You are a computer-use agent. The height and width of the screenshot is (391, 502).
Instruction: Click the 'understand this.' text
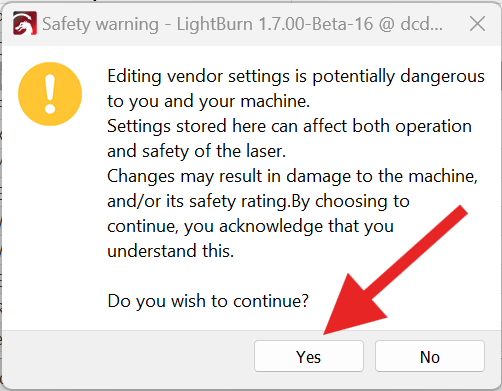coord(170,251)
